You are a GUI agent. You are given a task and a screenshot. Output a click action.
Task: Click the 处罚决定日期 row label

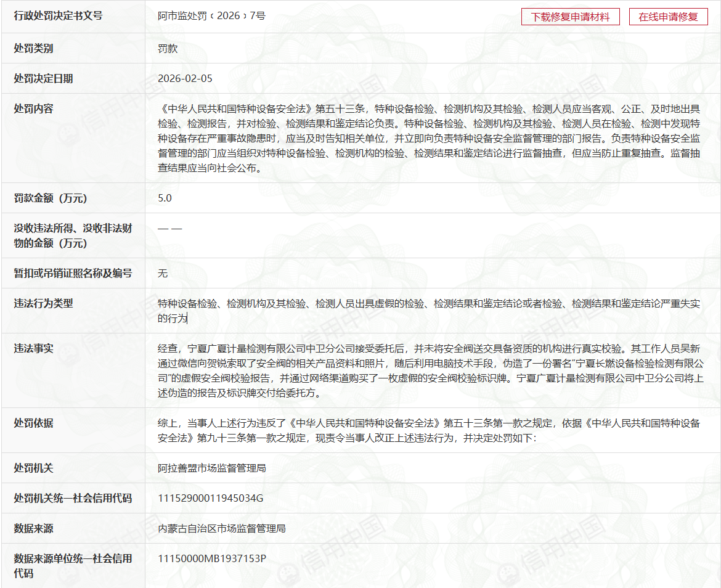[43, 78]
